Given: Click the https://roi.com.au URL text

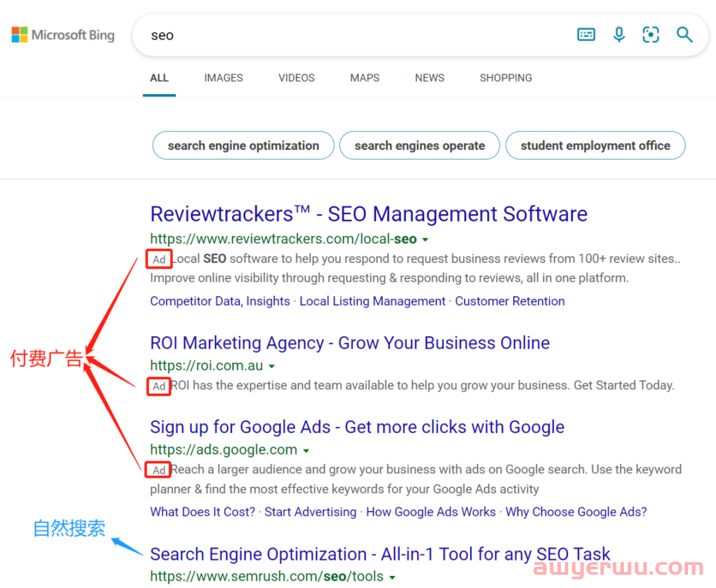Looking at the screenshot, I should 206,365.
